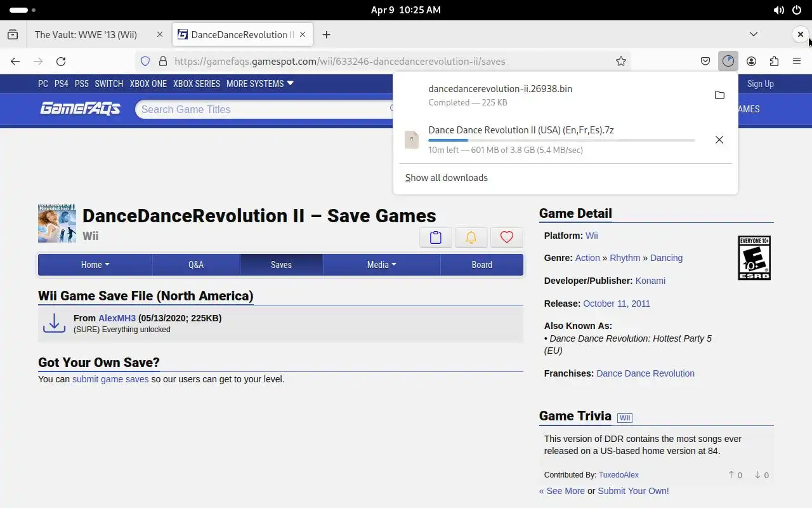Select PS5 platform in the menu

coord(81,84)
